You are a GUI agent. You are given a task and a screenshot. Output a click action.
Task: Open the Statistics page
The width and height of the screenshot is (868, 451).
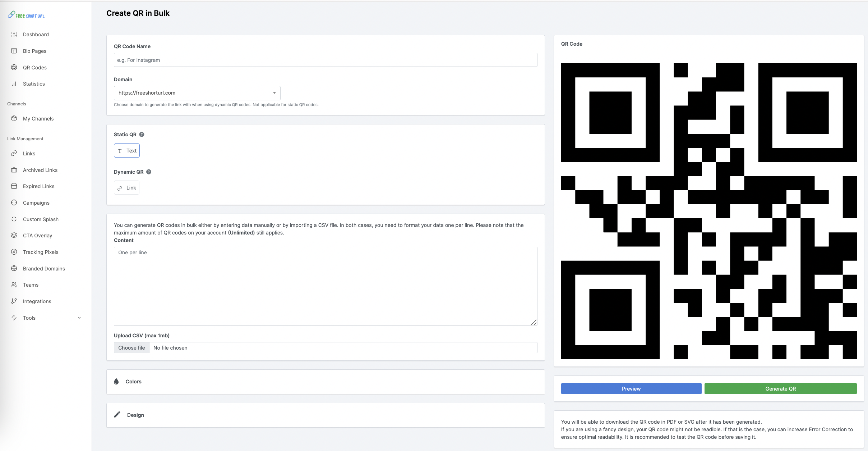pos(34,83)
